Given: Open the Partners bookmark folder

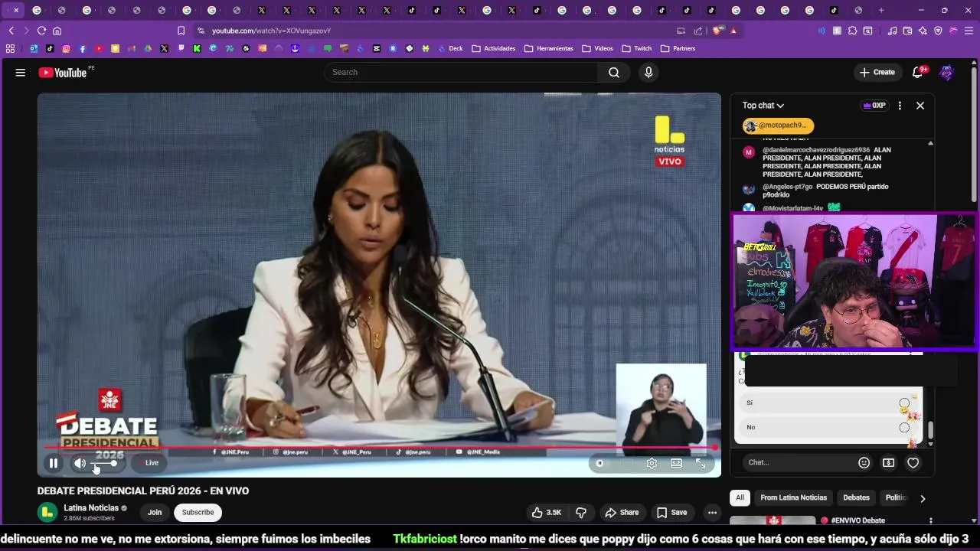Looking at the screenshot, I should (678, 48).
